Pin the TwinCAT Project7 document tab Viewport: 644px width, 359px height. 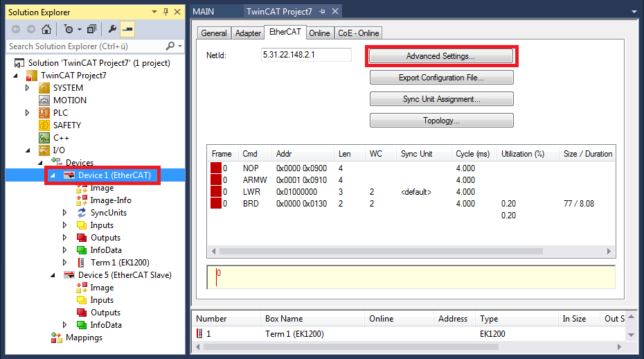click(x=323, y=12)
